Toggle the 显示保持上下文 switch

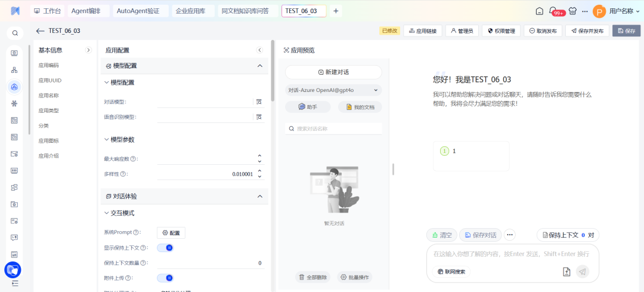pos(165,248)
